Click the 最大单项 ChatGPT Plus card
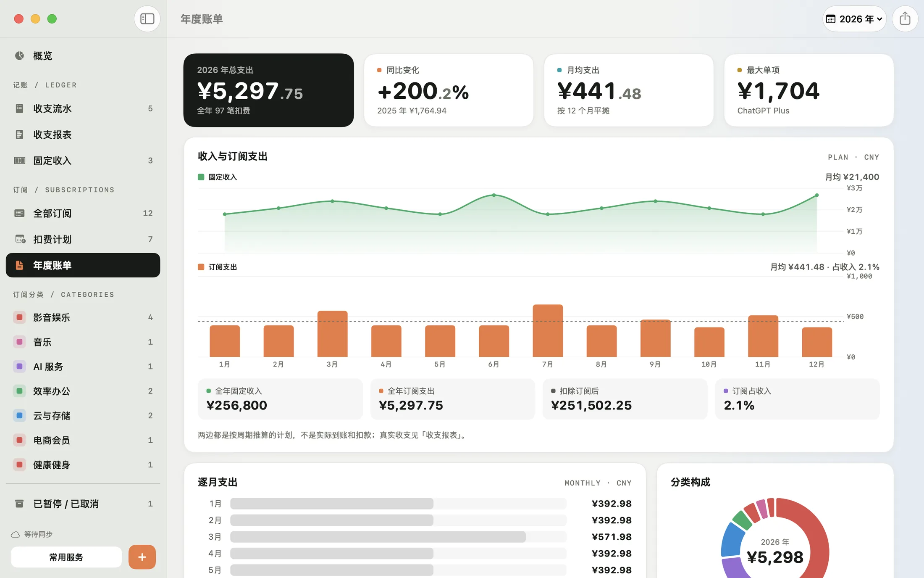This screenshot has height=578, width=924. (x=809, y=90)
